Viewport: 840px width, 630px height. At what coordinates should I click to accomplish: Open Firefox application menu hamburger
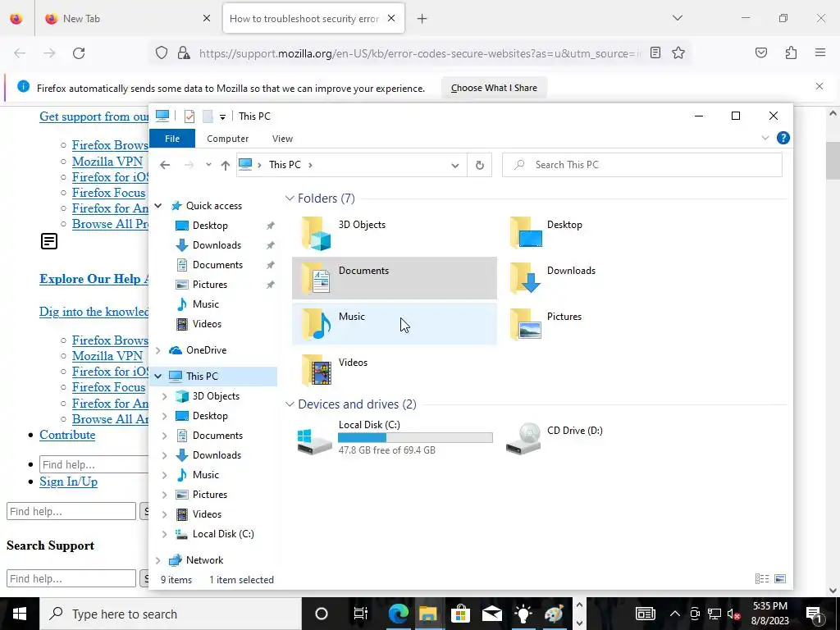tap(820, 52)
